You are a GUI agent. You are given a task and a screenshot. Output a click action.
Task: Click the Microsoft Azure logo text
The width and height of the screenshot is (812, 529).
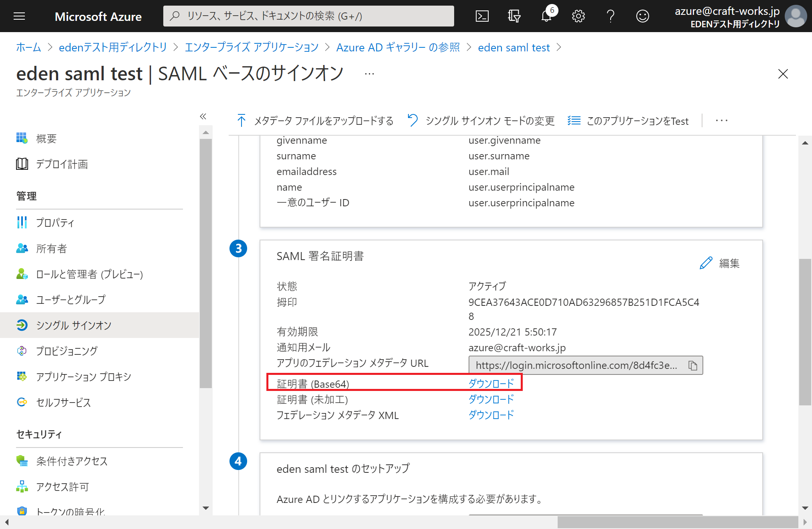click(98, 16)
